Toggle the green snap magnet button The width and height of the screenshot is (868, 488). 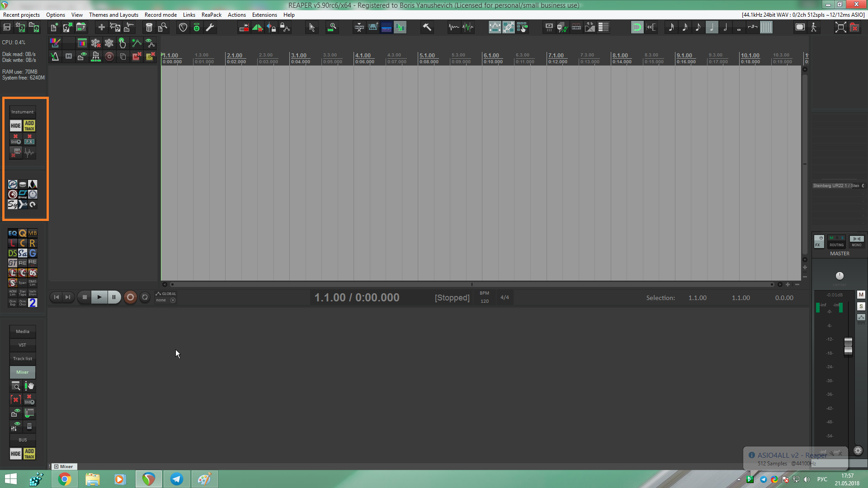point(637,28)
